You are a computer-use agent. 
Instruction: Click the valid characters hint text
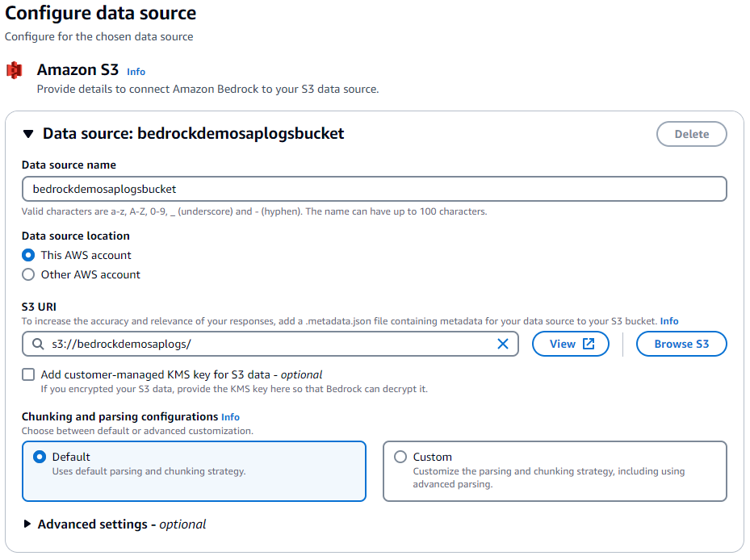click(x=254, y=211)
